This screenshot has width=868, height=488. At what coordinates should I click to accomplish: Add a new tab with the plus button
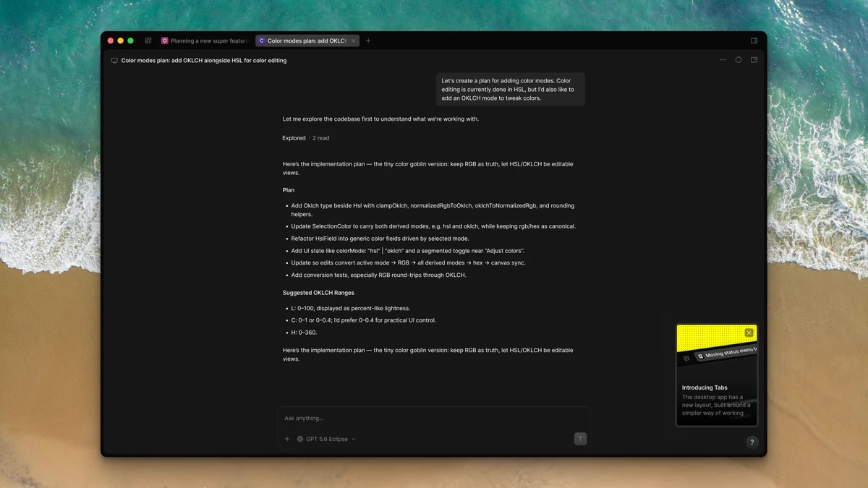pos(368,41)
